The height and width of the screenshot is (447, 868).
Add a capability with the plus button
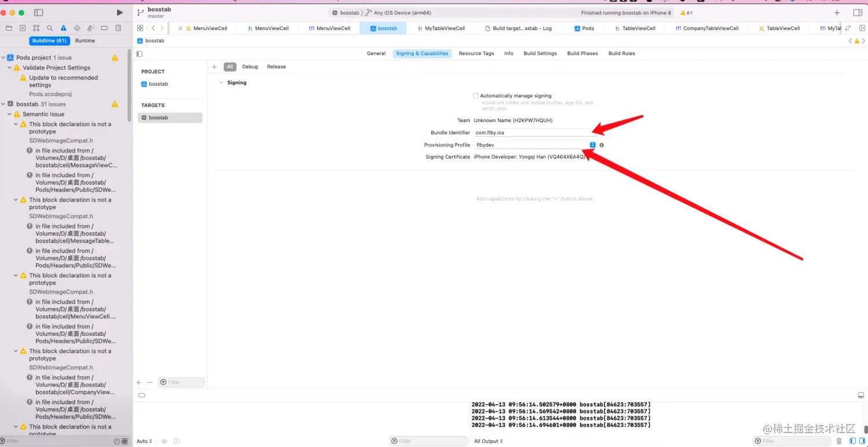click(214, 67)
